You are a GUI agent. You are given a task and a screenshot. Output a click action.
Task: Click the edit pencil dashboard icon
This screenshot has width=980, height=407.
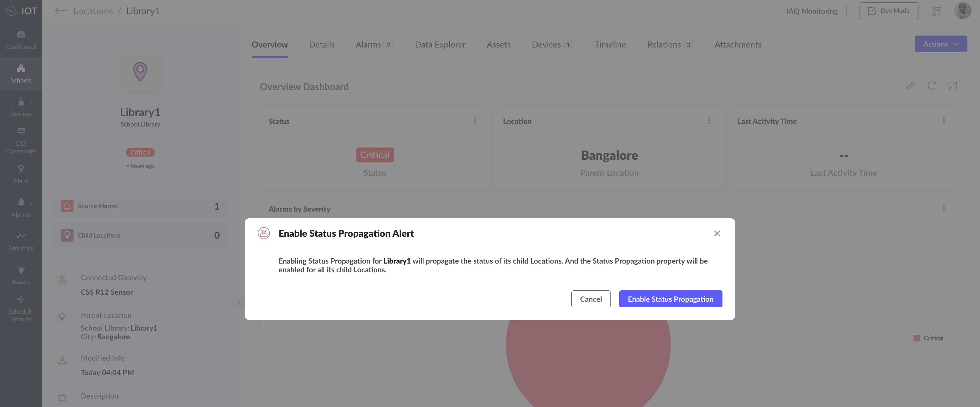point(910,86)
